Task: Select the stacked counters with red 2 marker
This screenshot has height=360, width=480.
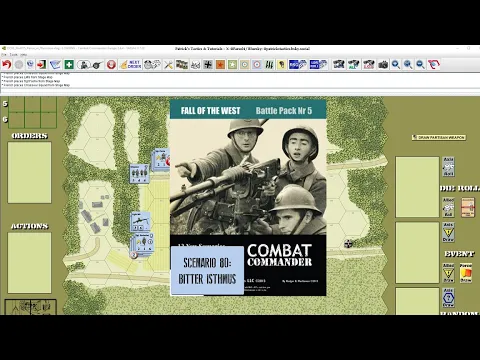Action: [142, 246]
